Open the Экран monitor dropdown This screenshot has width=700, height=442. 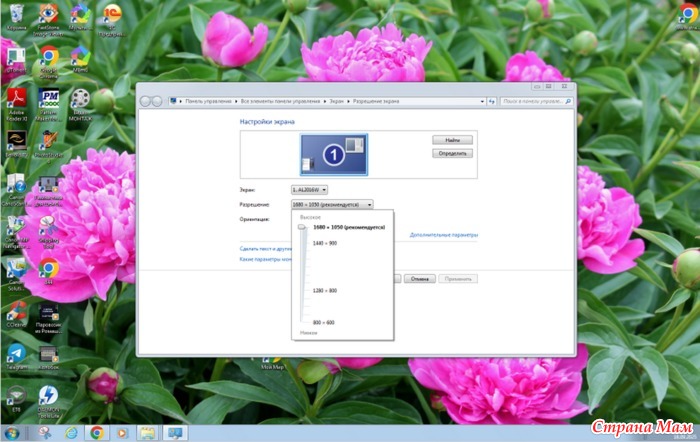[309, 189]
